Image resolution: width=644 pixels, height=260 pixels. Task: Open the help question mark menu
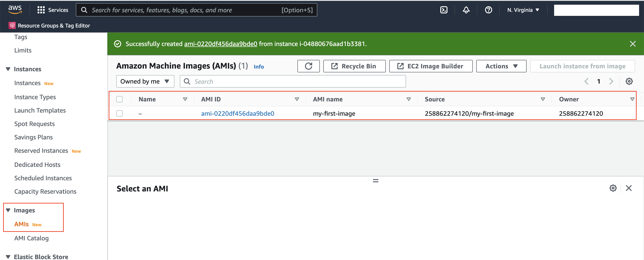tap(488, 10)
